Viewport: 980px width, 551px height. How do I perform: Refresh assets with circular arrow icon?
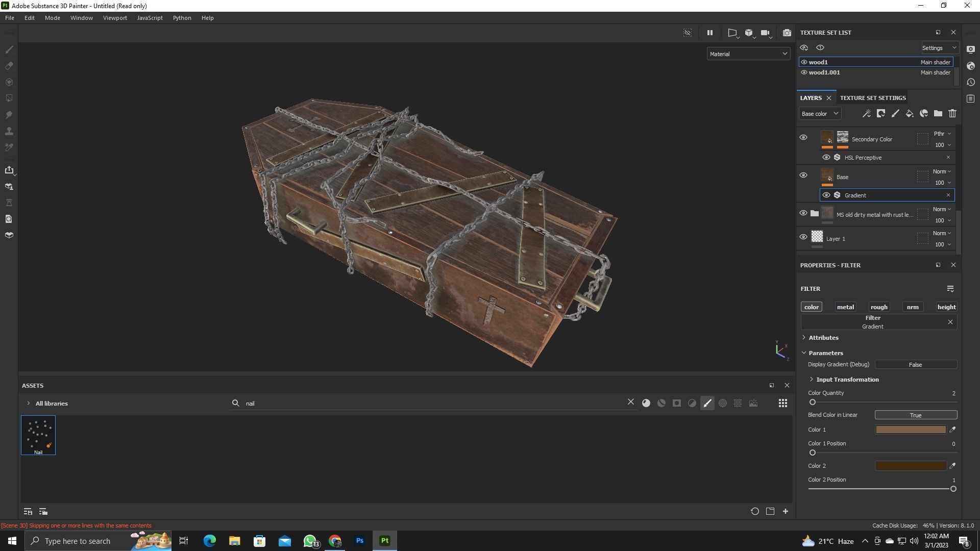(755, 511)
